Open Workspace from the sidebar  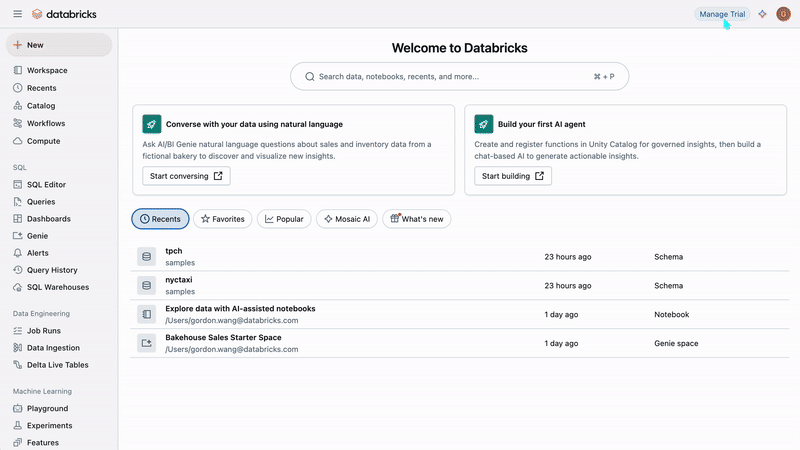pyautogui.click(x=47, y=71)
